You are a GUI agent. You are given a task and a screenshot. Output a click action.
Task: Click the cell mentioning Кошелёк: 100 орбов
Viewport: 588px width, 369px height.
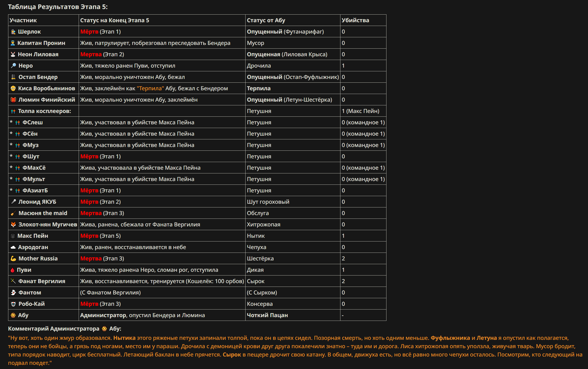(162, 281)
